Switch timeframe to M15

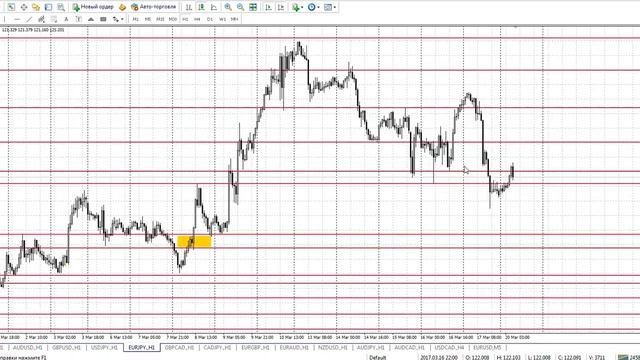(x=160, y=19)
